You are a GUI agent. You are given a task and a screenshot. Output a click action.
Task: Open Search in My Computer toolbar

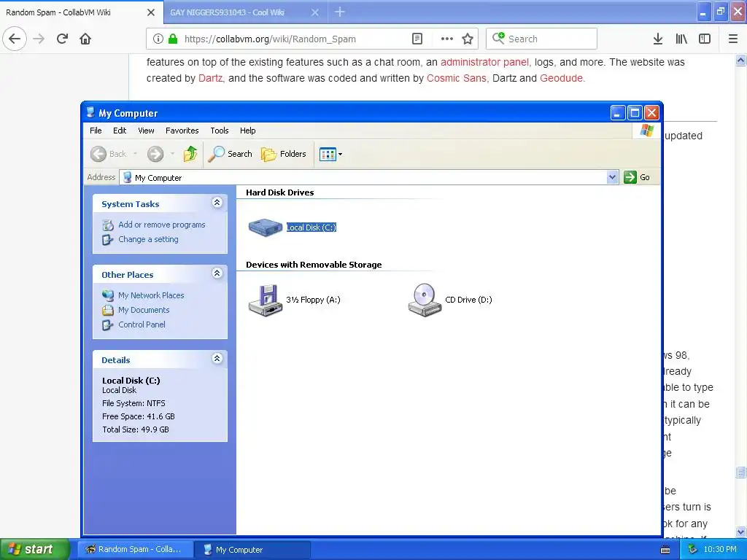coord(230,154)
